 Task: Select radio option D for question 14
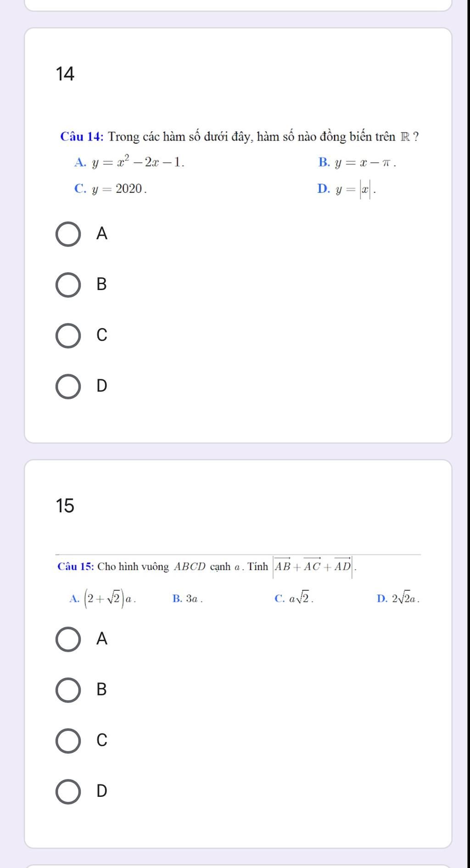68,386
